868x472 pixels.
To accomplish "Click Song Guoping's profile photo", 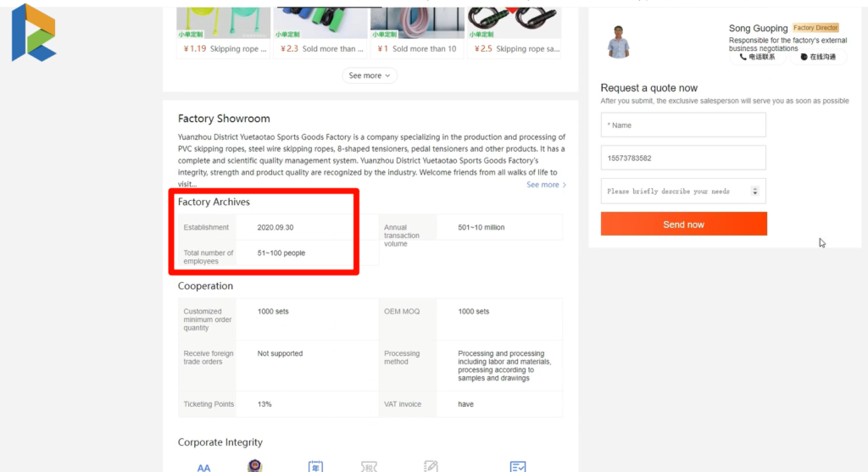I will click(x=619, y=42).
